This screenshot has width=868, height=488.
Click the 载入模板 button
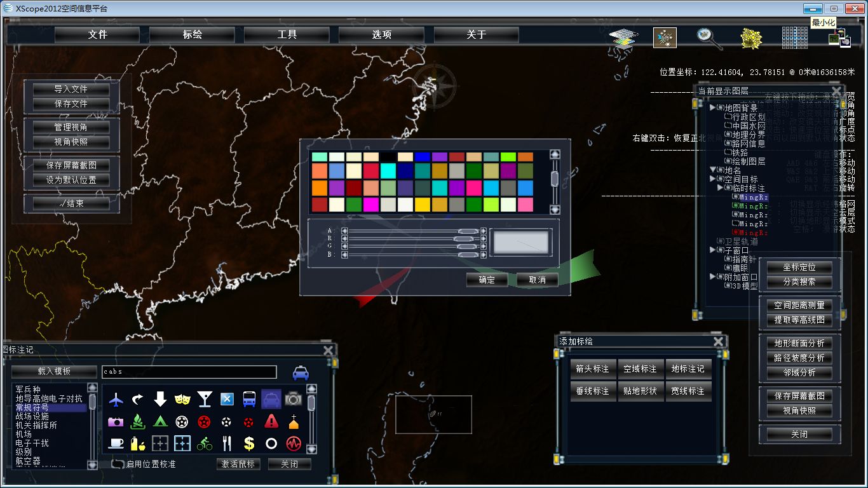coord(54,371)
